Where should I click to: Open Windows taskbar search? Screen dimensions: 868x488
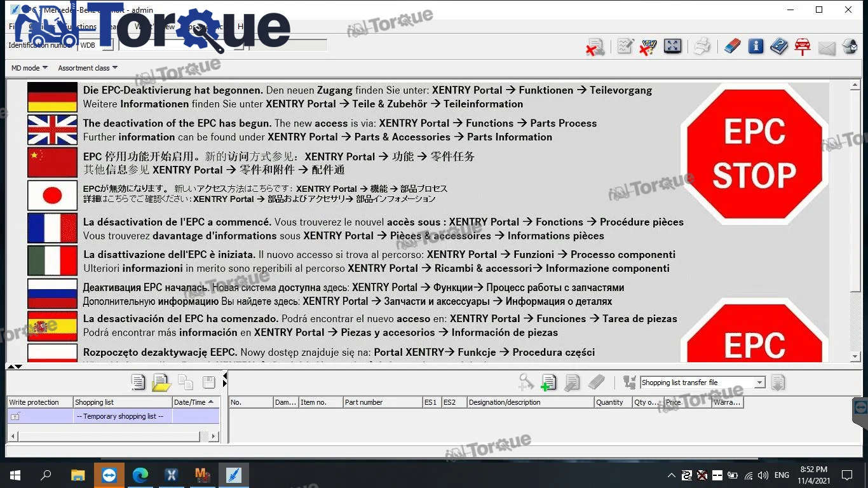click(46, 475)
